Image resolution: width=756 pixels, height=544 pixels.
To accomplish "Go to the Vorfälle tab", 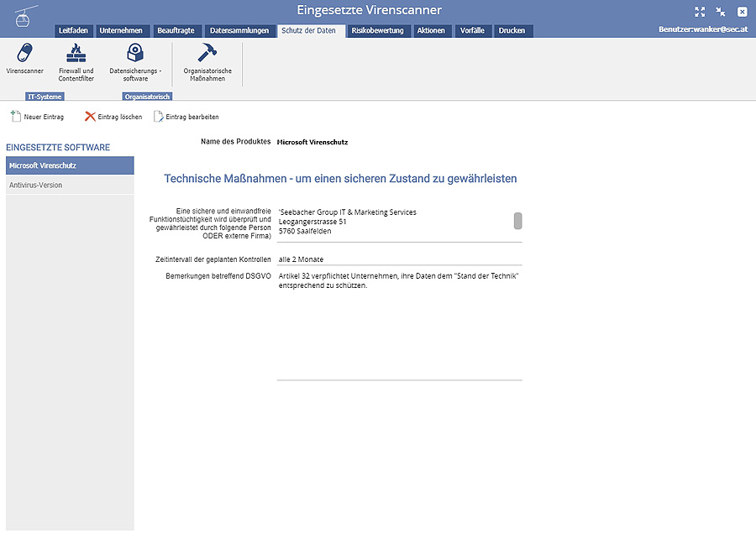I will (x=472, y=30).
